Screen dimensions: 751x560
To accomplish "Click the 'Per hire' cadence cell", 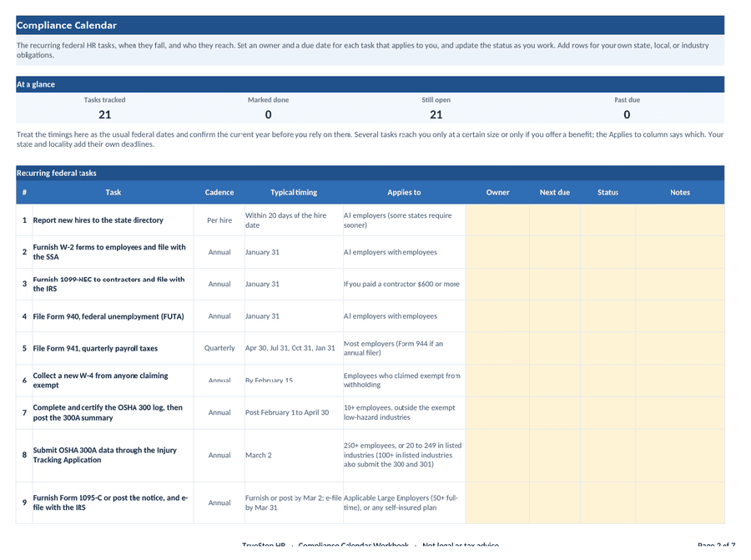I will (219, 220).
